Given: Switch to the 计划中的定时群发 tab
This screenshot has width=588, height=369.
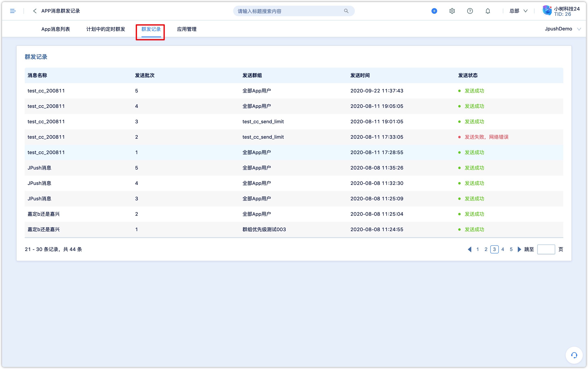Looking at the screenshot, I should [x=106, y=29].
